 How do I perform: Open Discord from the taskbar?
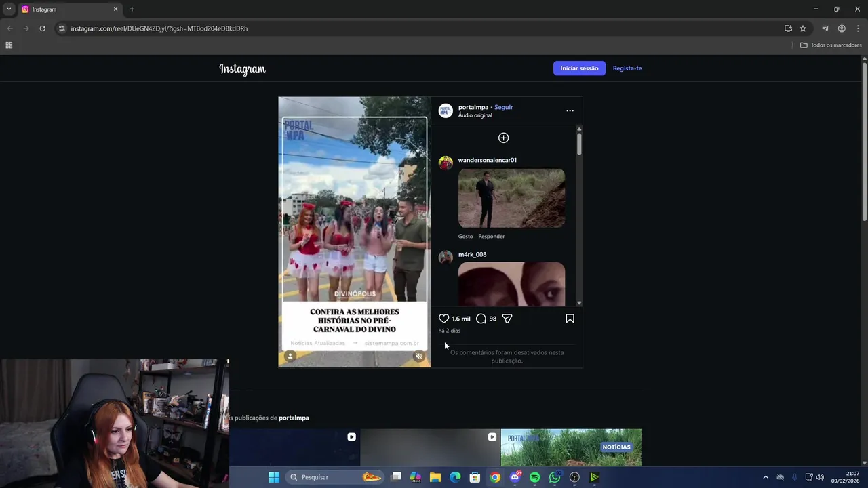pyautogui.click(x=515, y=477)
